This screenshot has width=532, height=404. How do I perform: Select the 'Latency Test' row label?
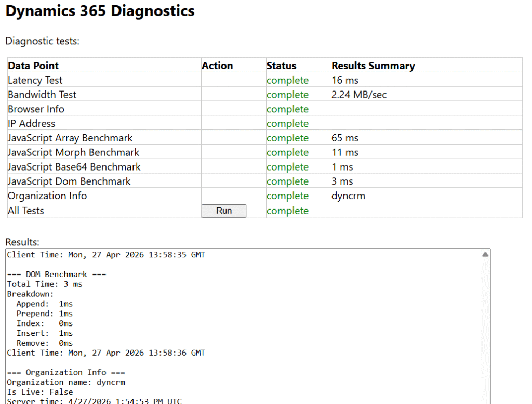coord(35,80)
